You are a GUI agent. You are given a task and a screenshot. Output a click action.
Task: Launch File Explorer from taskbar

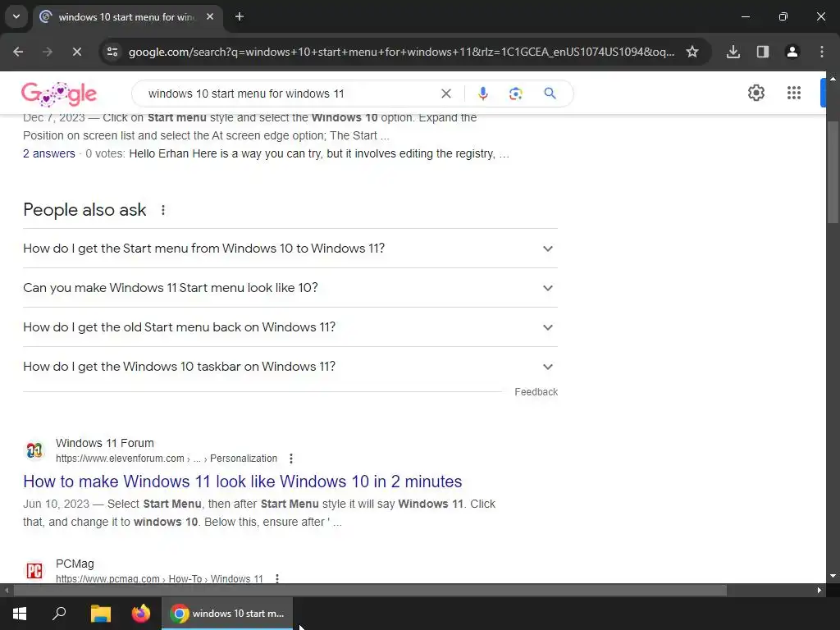pos(100,614)
